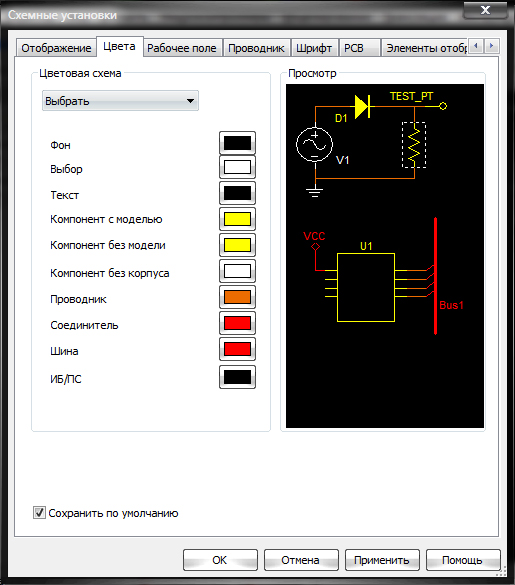Click the OK button
This screenshot has height=585, width=515.
coord(220,560)
